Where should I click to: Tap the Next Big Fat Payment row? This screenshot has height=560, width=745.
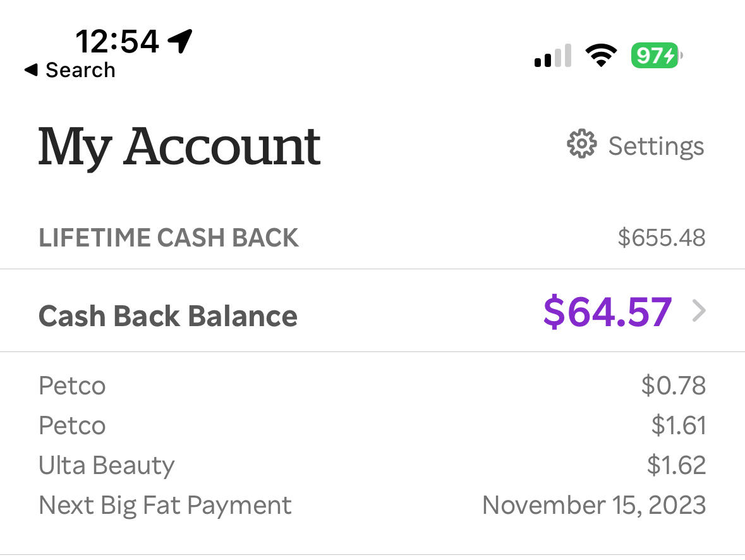click(373, 506)
